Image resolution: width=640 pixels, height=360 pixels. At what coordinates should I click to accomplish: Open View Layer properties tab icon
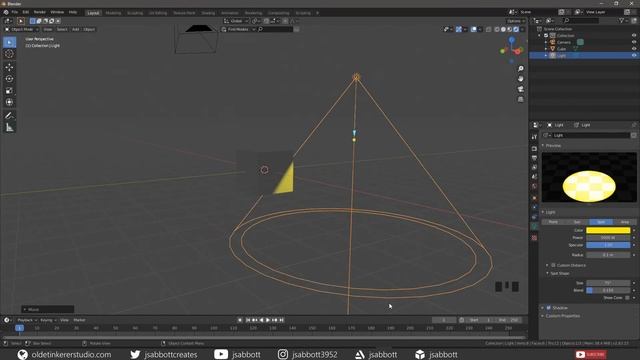[x=534, y=167]
